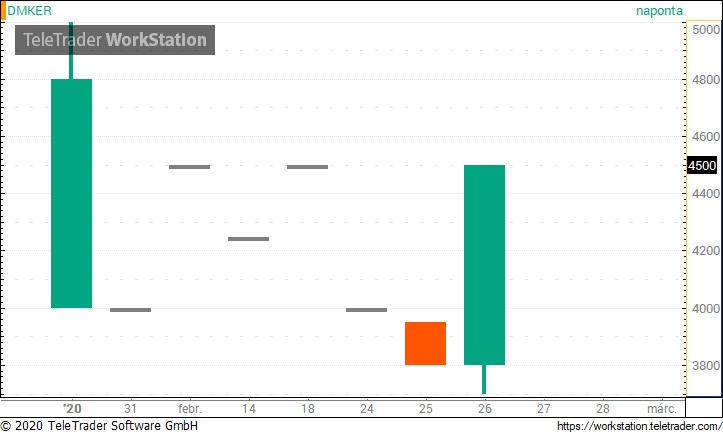The image size is (723, 435).
Task: Click the 31 date axis label
Action: tap(130, 409)
